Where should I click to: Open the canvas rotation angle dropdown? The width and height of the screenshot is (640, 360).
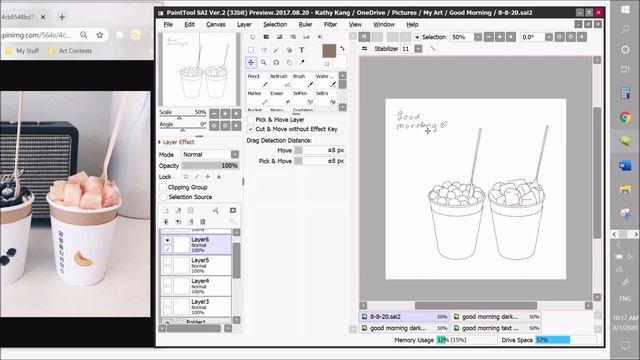549,37
